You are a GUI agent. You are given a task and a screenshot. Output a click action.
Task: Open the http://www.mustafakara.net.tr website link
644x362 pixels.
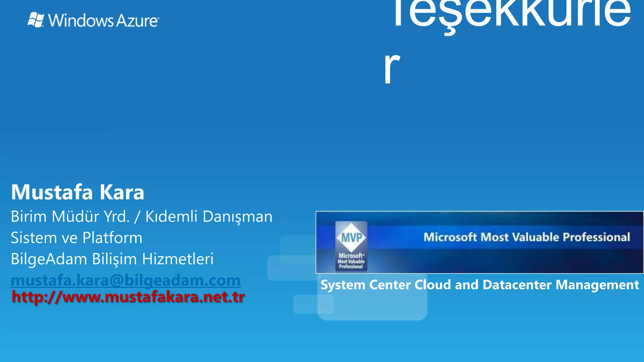pos(128,297)
